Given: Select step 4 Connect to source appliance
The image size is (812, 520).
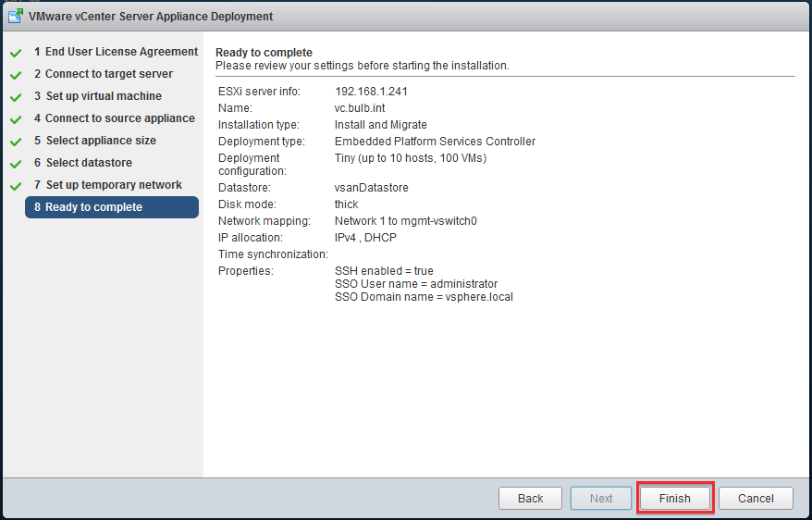Looking at the screenshot, I should [115, 118].
